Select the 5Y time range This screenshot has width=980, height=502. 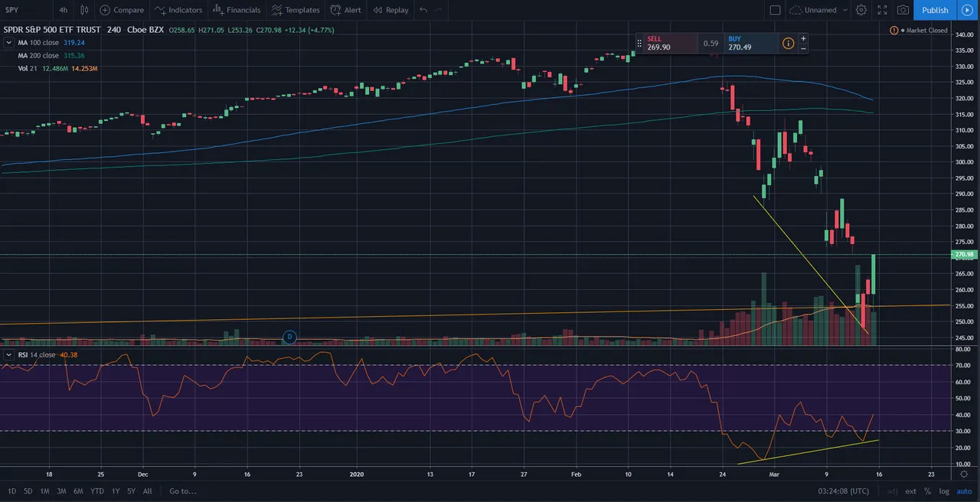coord(132,491)
